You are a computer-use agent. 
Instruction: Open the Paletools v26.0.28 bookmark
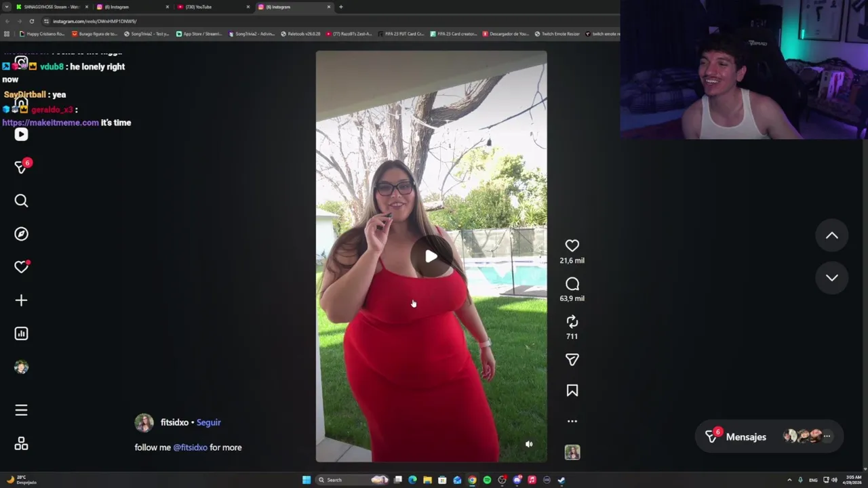pyautogui.click(x=300, y=34)
